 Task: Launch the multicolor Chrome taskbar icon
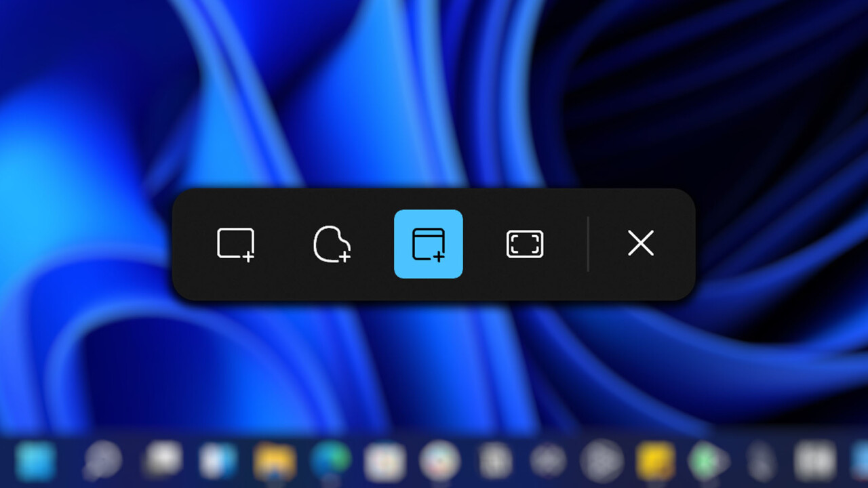pos(439,462)
